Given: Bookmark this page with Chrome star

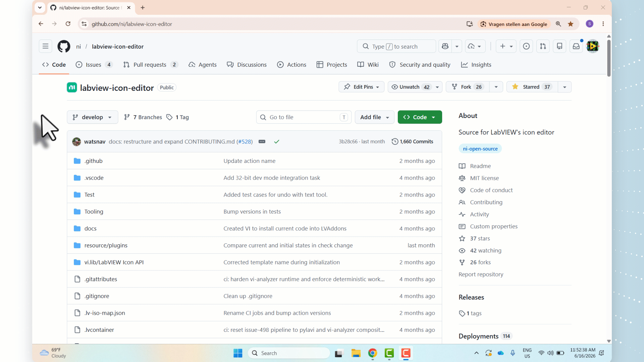Looking at the screenshot, I should click(571, 24).
